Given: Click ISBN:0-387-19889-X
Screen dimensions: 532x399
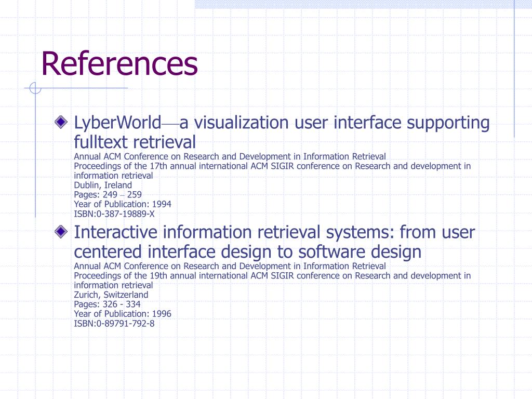Looking at the screenshot, I should 114,214.
